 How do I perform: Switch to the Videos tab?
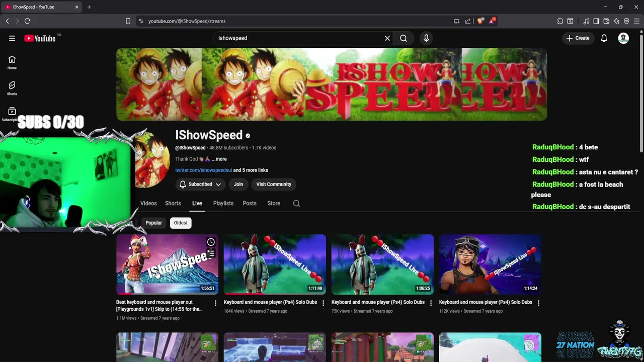(148, 204)
